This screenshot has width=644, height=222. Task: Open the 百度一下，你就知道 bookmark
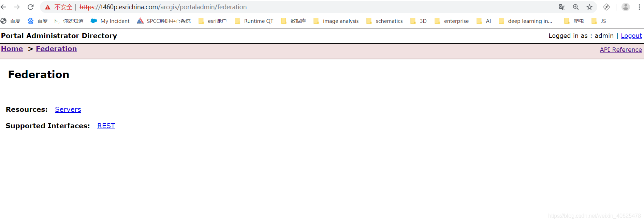click(56, 21)
